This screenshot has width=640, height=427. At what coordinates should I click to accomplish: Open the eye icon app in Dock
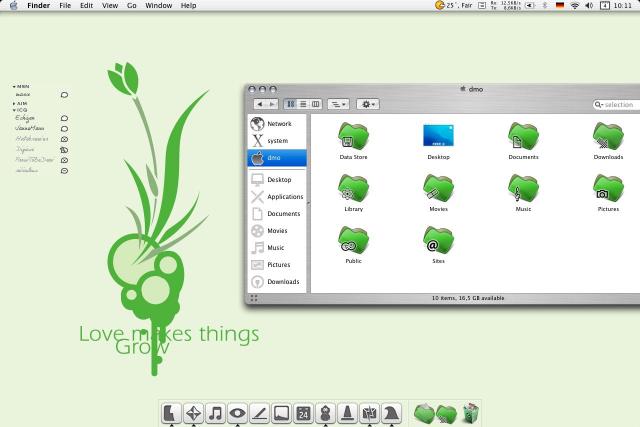[238, 413]
